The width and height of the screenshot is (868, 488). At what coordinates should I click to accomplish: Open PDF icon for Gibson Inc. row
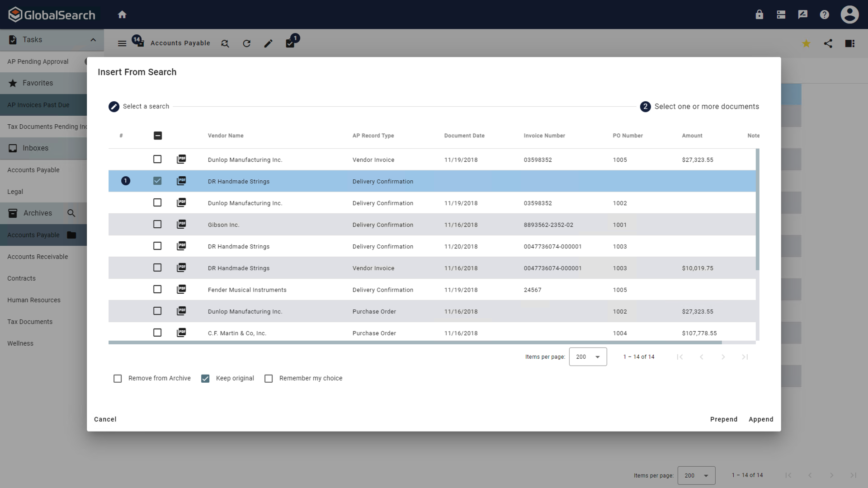[181, 224]
